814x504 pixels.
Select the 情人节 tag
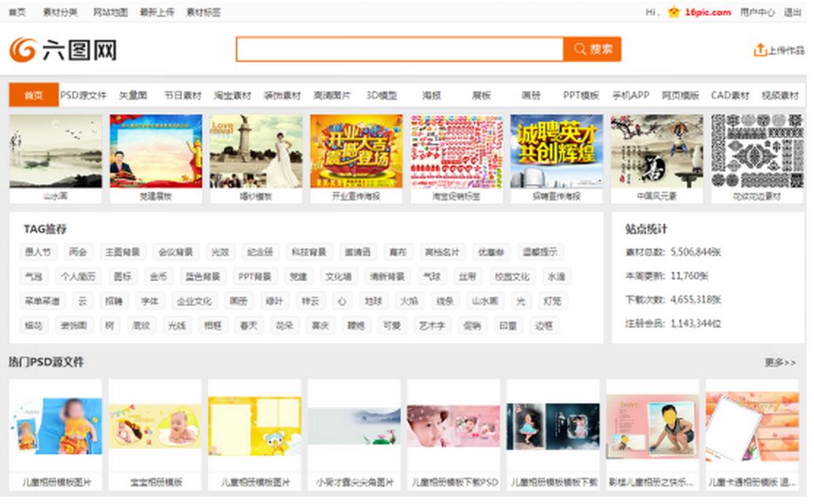pyautogui.click(x=39, y=251)
